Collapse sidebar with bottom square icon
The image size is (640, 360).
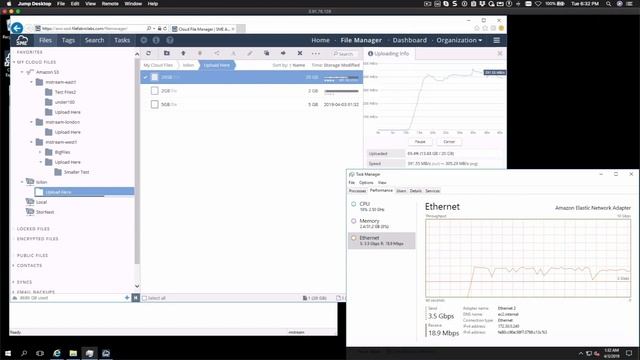pos(136,298)
